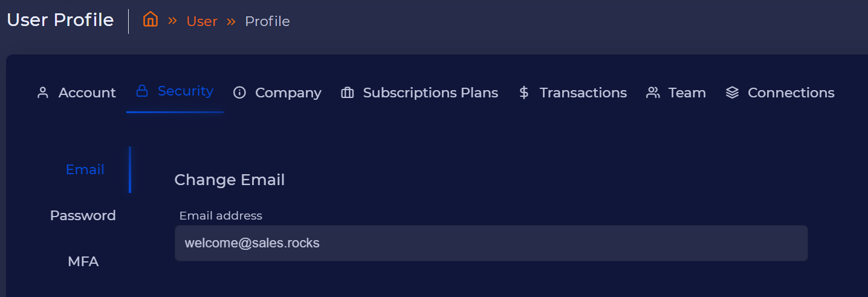Open the Connections tab label
Screen dimensions: 868x297
click(791, 93)
